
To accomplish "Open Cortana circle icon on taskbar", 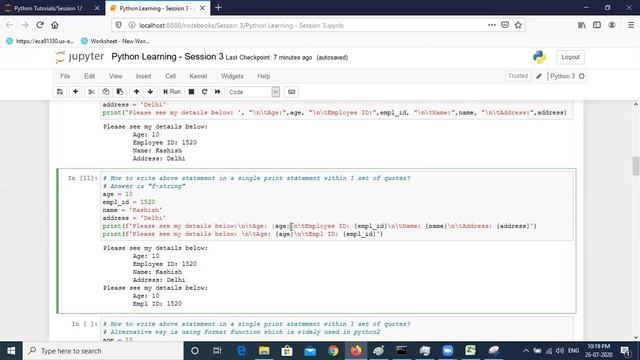I will pyautogui.click(x=195, y=351).
